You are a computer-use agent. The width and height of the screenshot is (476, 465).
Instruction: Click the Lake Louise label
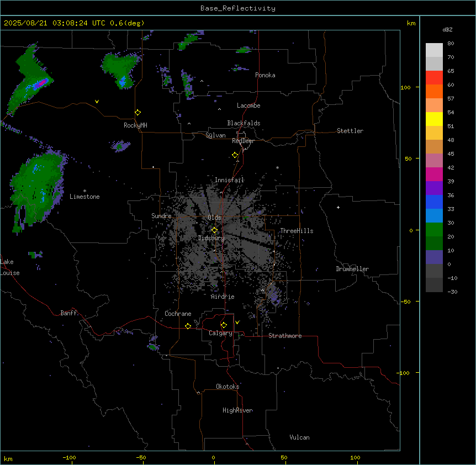[x=10, y=267]
